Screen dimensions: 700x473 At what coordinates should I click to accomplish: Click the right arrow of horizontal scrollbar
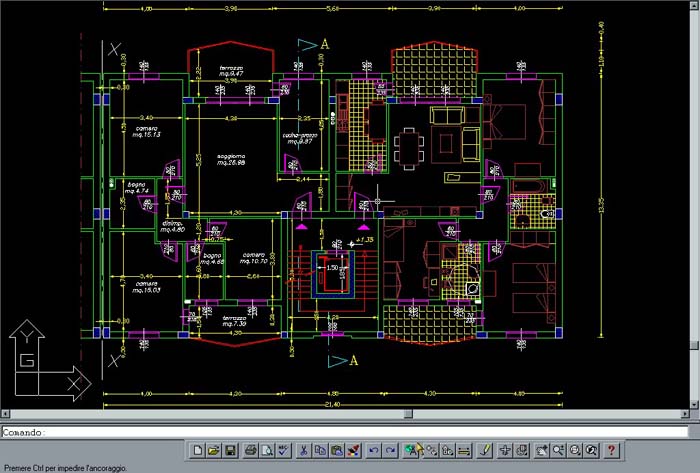(x=683, y=413)
